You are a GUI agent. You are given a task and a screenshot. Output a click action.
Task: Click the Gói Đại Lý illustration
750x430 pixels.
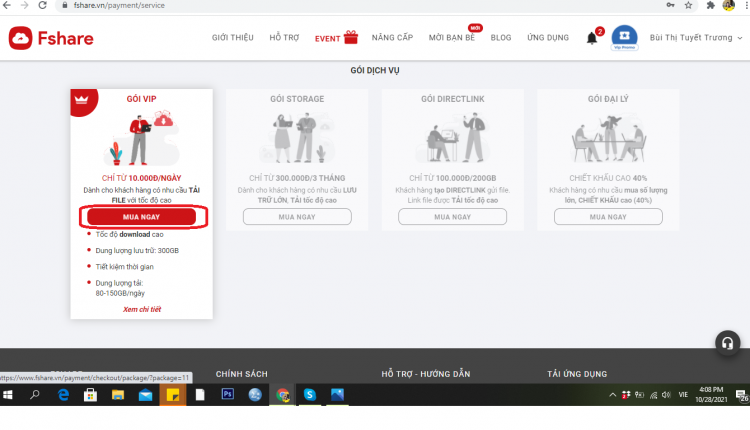608,138
